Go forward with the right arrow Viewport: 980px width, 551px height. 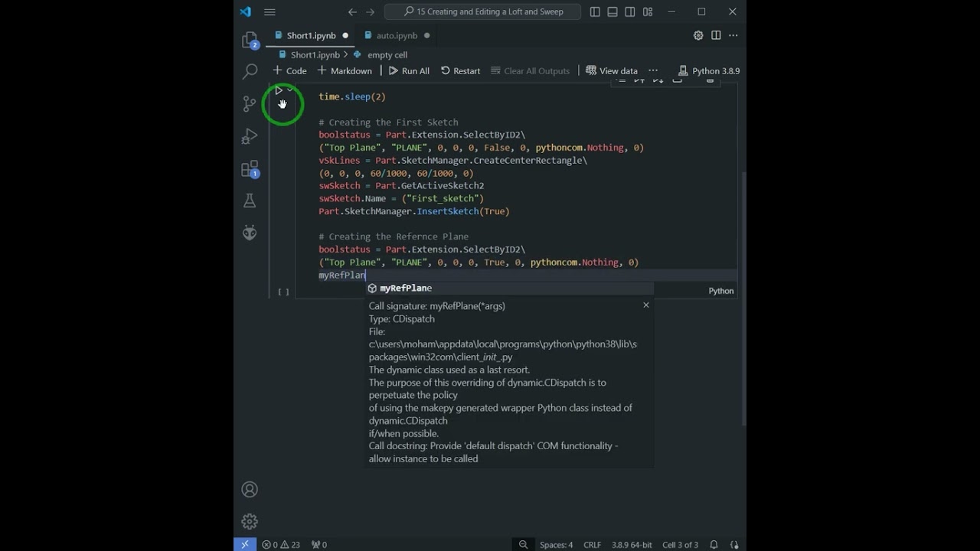click(x=371, y=11)
